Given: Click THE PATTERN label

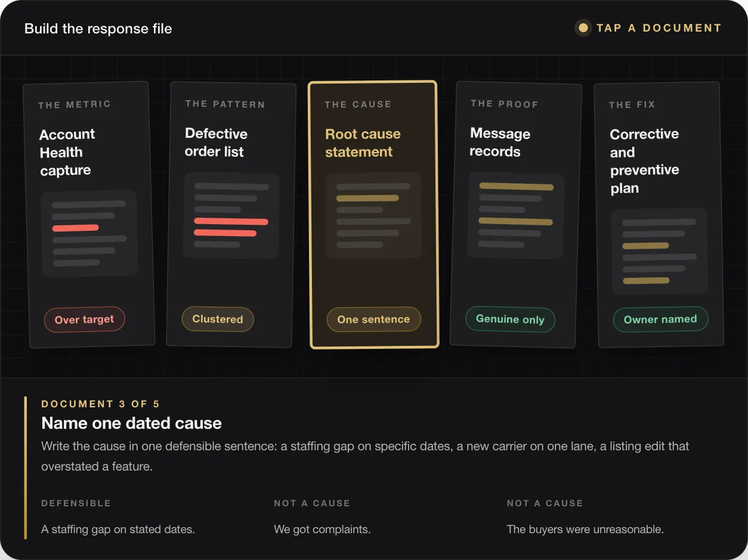Looking at the screenshot, I should tap(225, 104).
